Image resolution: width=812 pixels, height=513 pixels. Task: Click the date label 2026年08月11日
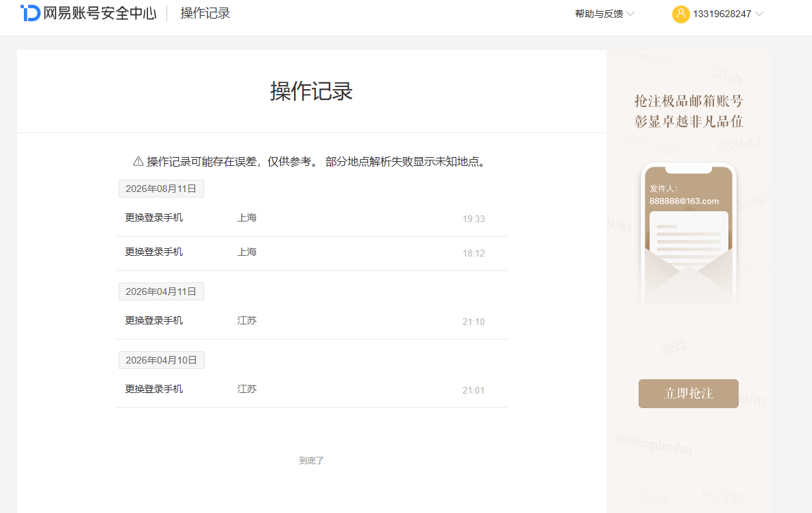tap(161, 189)
